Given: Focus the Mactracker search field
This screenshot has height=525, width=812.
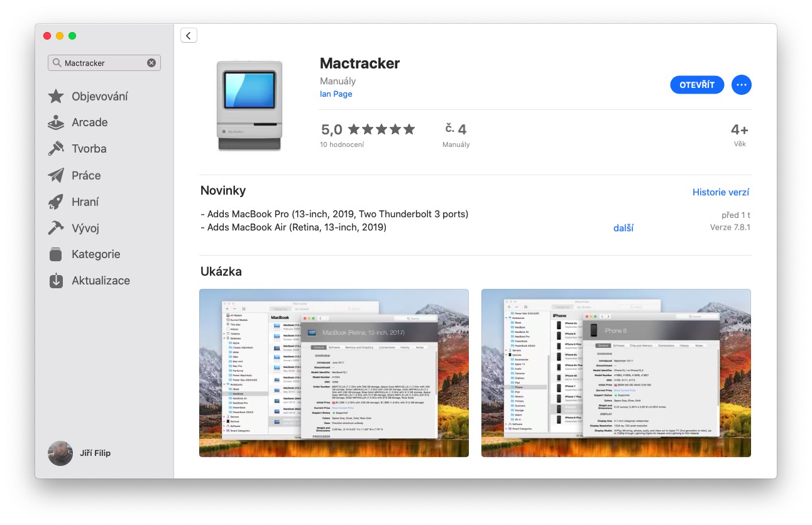Looking at the screenshot, I should point(104,63).
